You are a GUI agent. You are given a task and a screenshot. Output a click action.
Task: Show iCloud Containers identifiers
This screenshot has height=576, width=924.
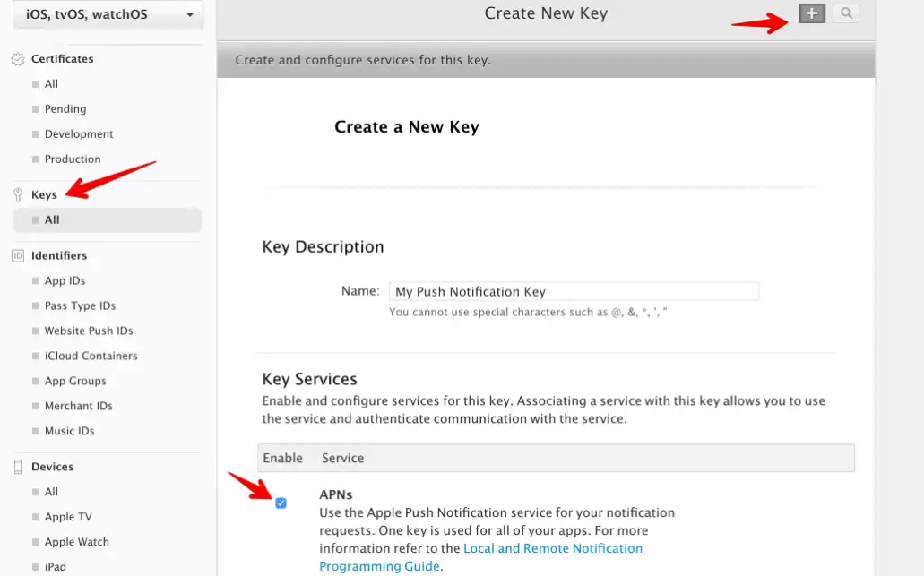(x=91, y=357)
